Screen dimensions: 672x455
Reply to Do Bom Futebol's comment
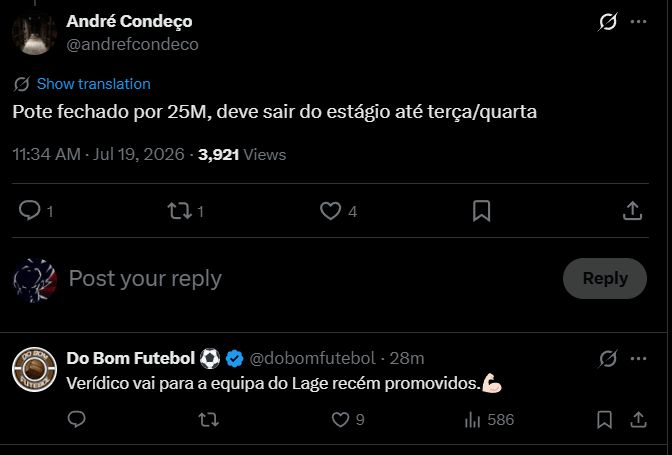click(77, 419)
